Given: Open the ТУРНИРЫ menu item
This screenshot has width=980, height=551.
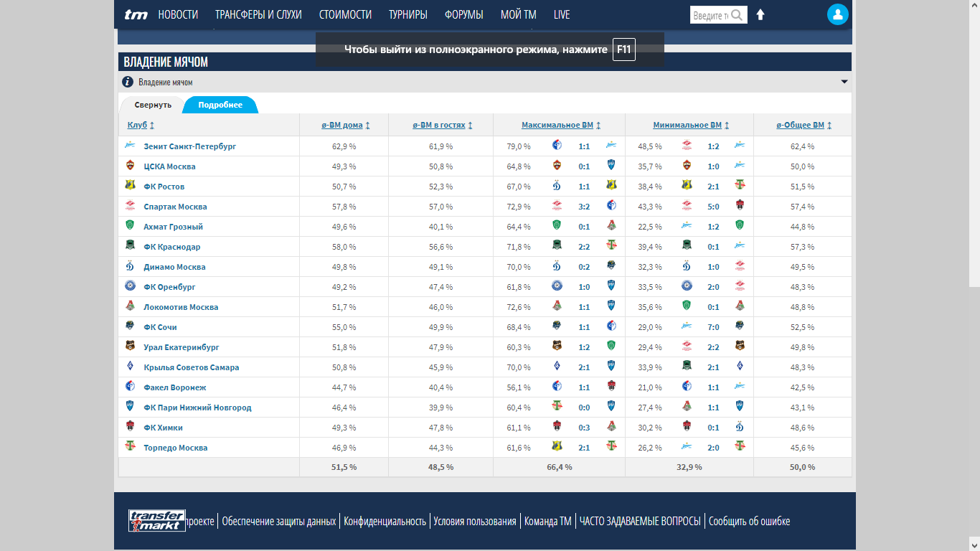Looking at the screenshot, I should point(407,14).
